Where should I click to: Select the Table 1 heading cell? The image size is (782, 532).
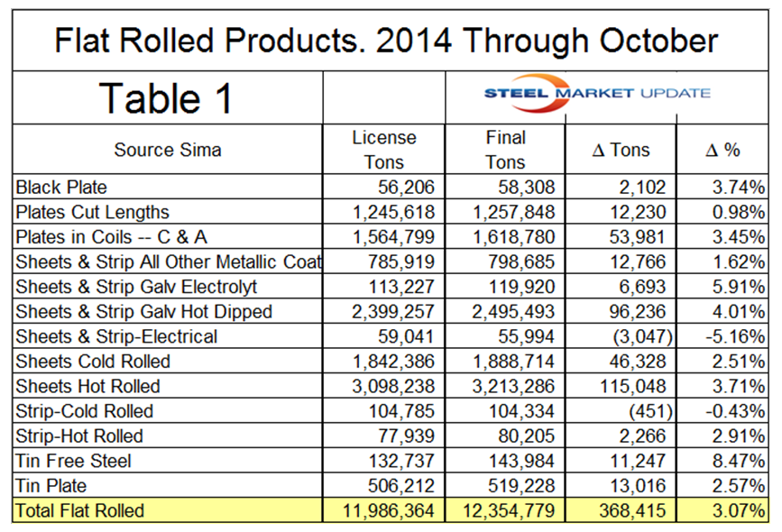[166, 96]
